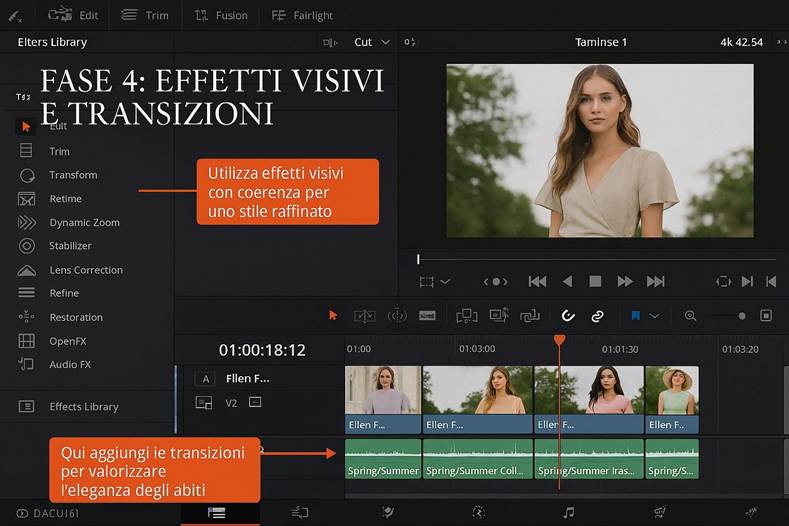The width and height of the screenshot is (789, 526).
Task: Select the timeline arrow selection tool
Action: point(333,316)
